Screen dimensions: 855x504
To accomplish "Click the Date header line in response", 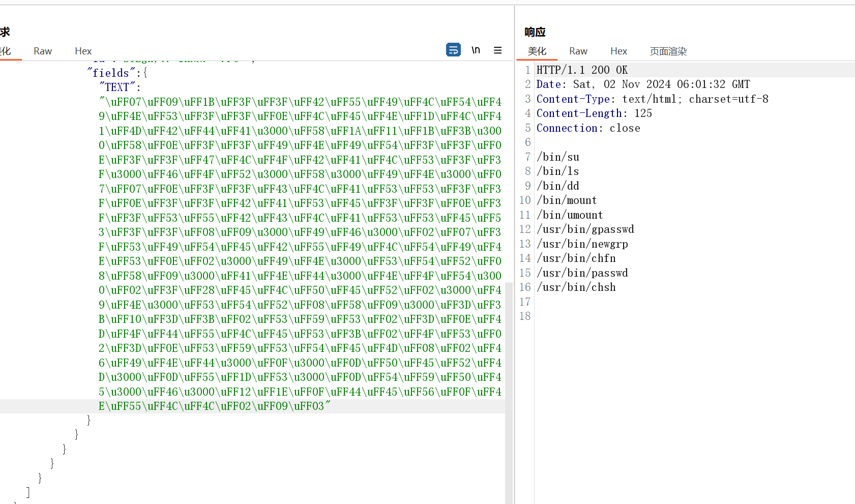I will [643, 84].
